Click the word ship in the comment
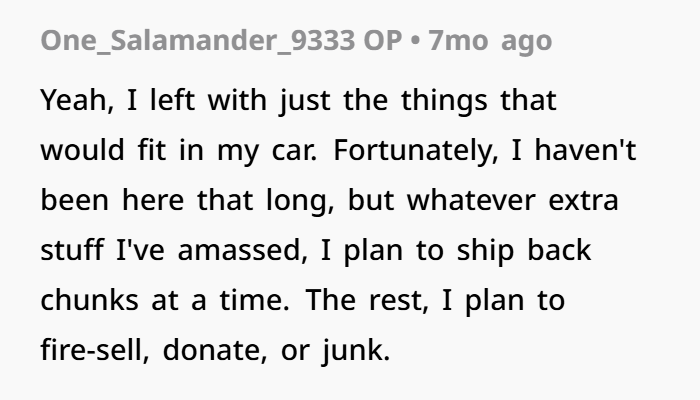 pyautogui.click(x=486, y=250)
